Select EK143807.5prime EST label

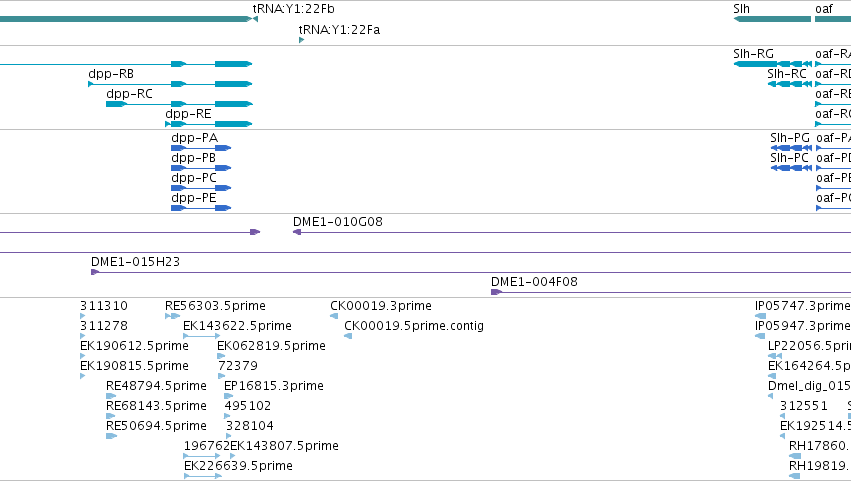tap(284, 447)
